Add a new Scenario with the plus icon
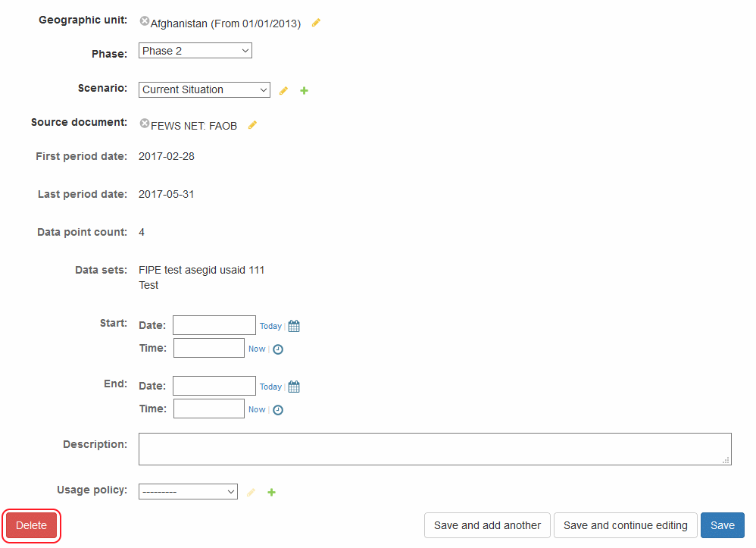Viewport: 756px width, 548px height. click(304, 90)
